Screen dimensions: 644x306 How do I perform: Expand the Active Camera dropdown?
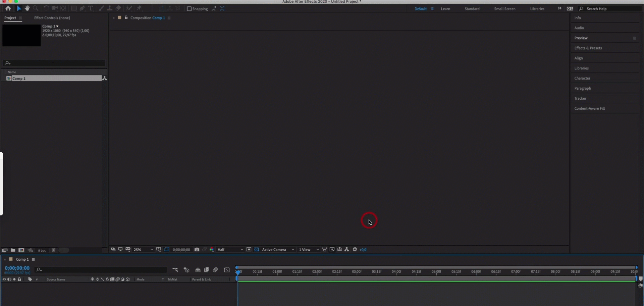[278, 250]
